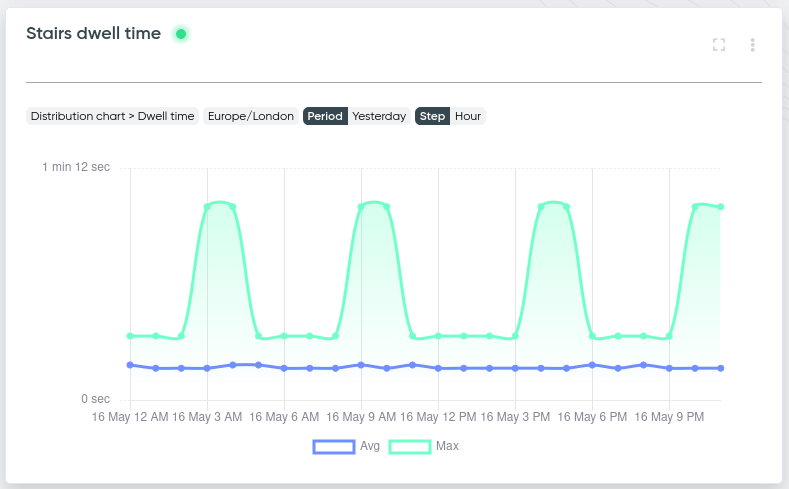This screenshot has width=789, height=489.
Task: Click the Avg data point at 12 AM
Action: (x=130, y=365)
